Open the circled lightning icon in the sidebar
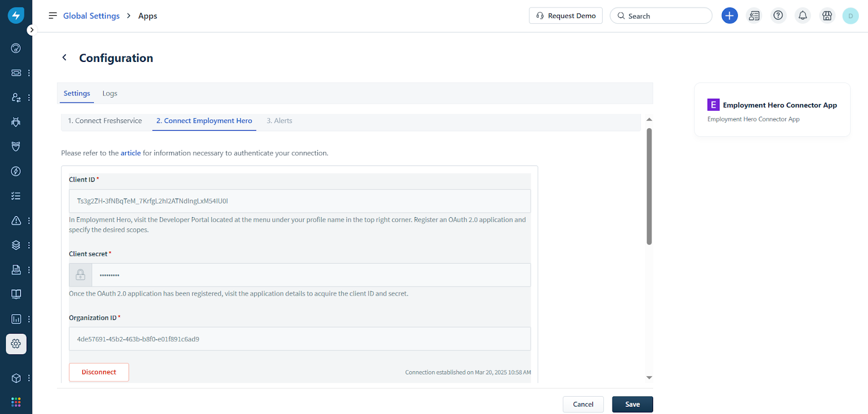This screenshot has width=868, height=414. 16,171
